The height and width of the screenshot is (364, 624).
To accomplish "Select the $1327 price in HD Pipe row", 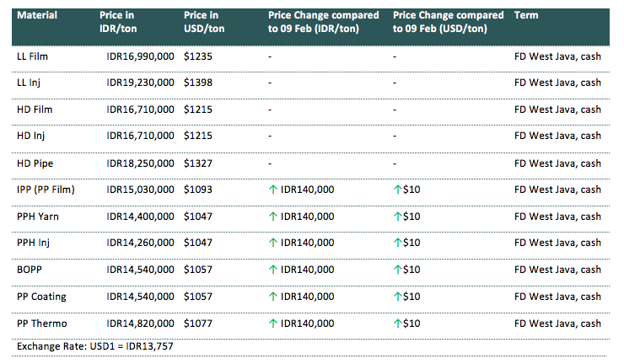I will (x=198, y=163).
